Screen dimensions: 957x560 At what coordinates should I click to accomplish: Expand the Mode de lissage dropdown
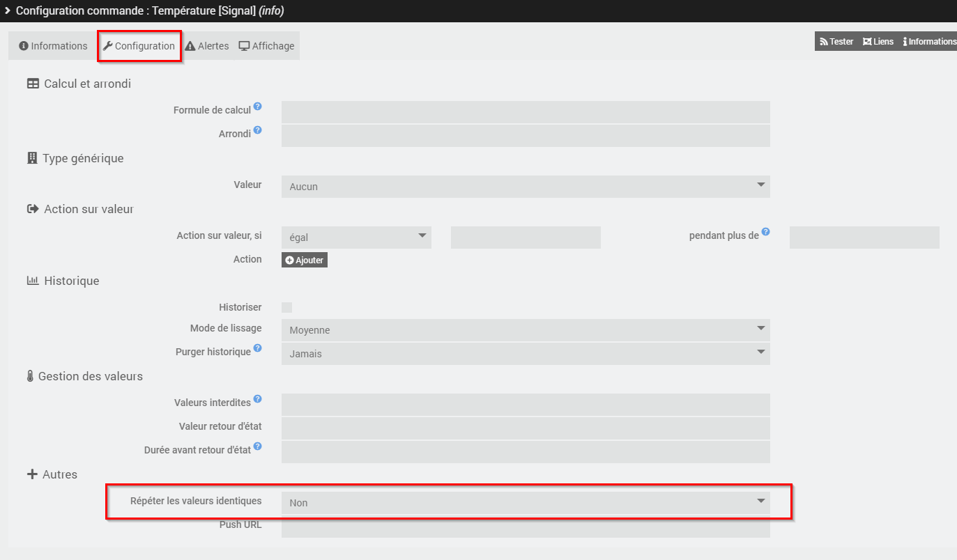click(x=526, y=329)
